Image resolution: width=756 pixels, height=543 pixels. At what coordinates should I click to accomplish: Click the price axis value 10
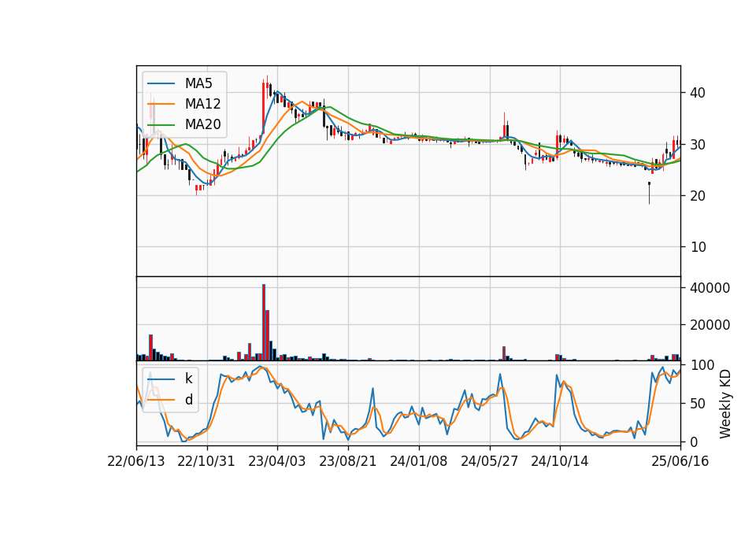698,246
